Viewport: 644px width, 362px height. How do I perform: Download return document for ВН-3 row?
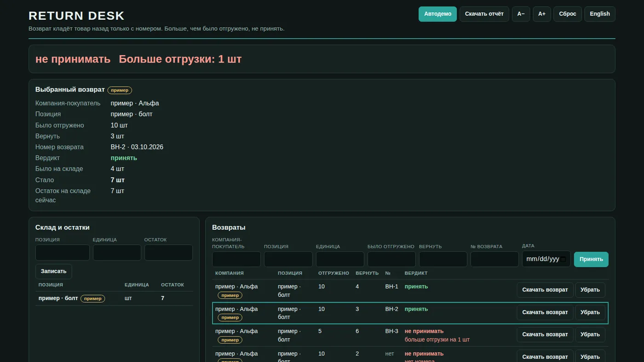[x=545, y=334]
